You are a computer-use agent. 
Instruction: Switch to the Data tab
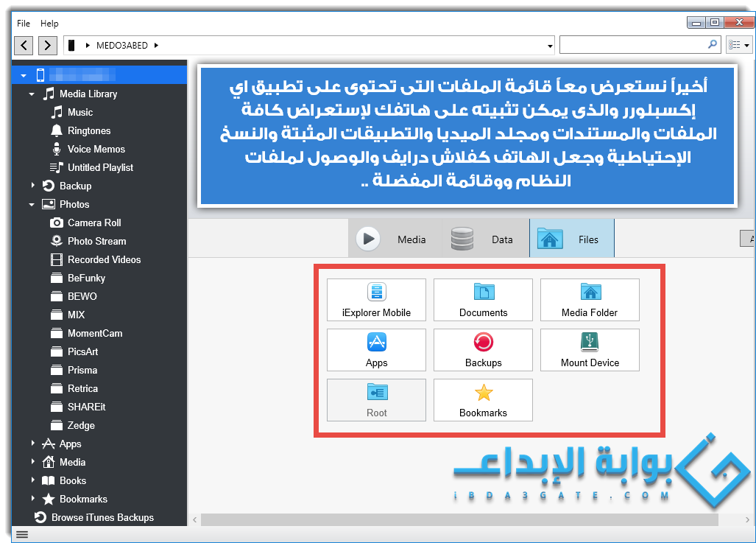[486, 239]
